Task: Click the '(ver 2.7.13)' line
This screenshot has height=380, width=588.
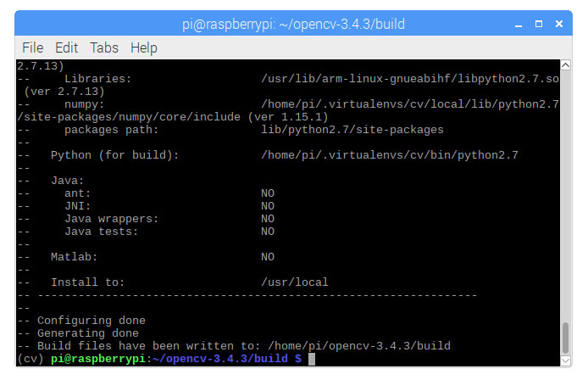Action: click(x=64, y=92)
